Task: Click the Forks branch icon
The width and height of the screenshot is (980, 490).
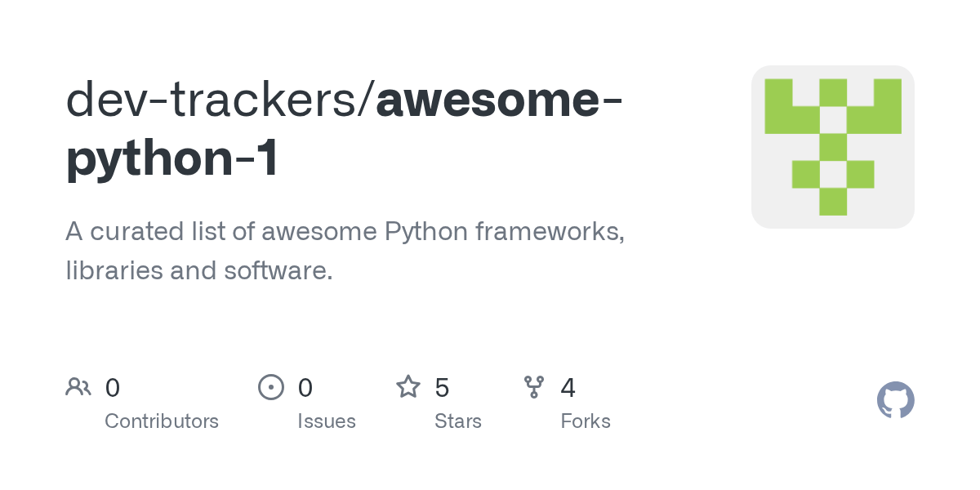Action: (x=534, y=386)
